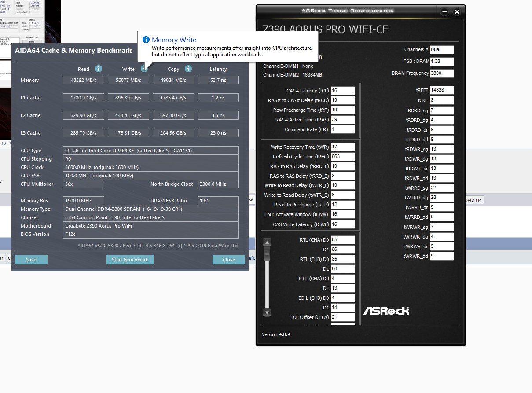This screenshot has width=532, height=393.
Task: Select the Read to Precharge (tRTP) field
Action: click(x=343, y=205)
